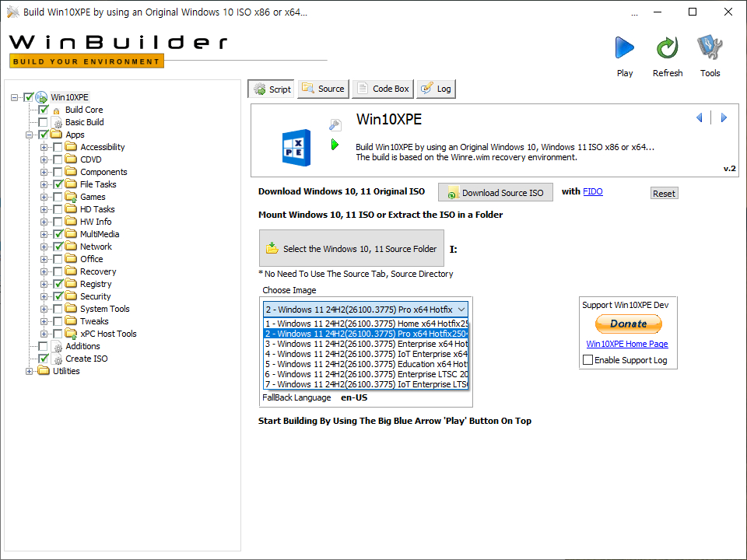Click the green Refresh icon
The width and height of the screenshot is (747, 560).
click(667, 47)
